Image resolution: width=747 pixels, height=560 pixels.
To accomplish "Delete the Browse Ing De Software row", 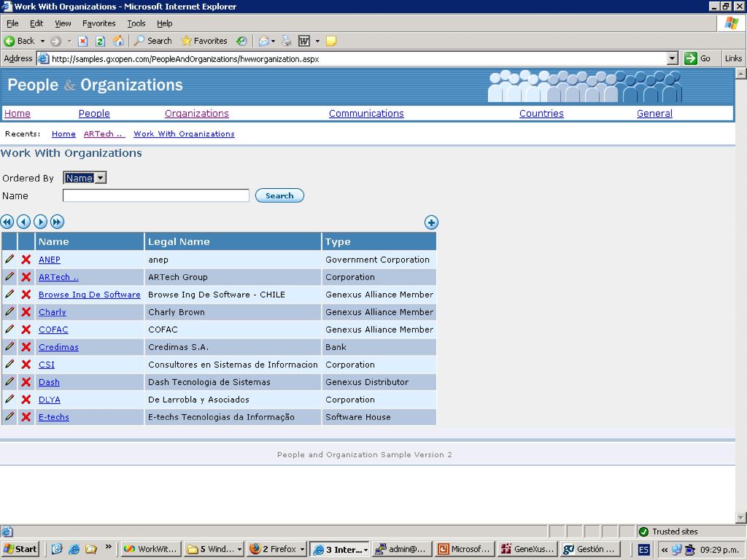I will tap(26, 295).
